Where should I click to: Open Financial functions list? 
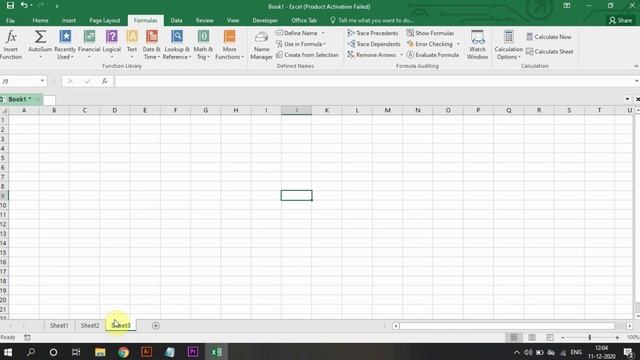click(x=89, y=45)
